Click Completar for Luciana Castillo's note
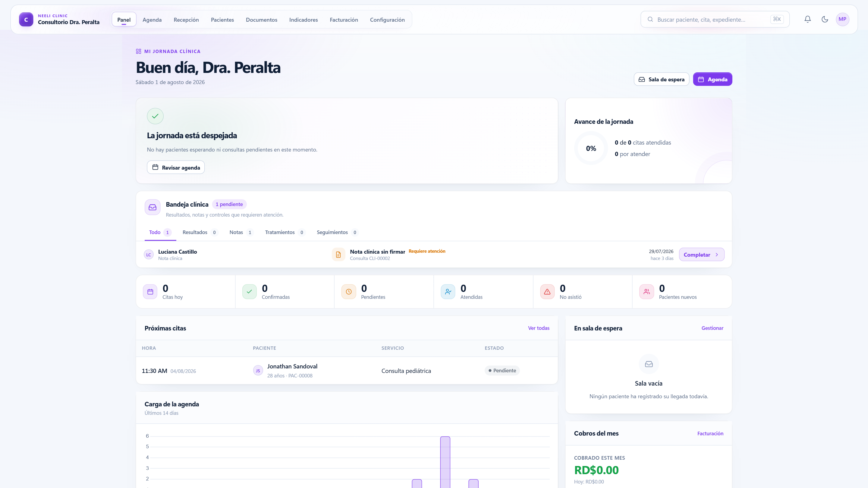Viewport: 868px width, 488px height. (702, 255)
